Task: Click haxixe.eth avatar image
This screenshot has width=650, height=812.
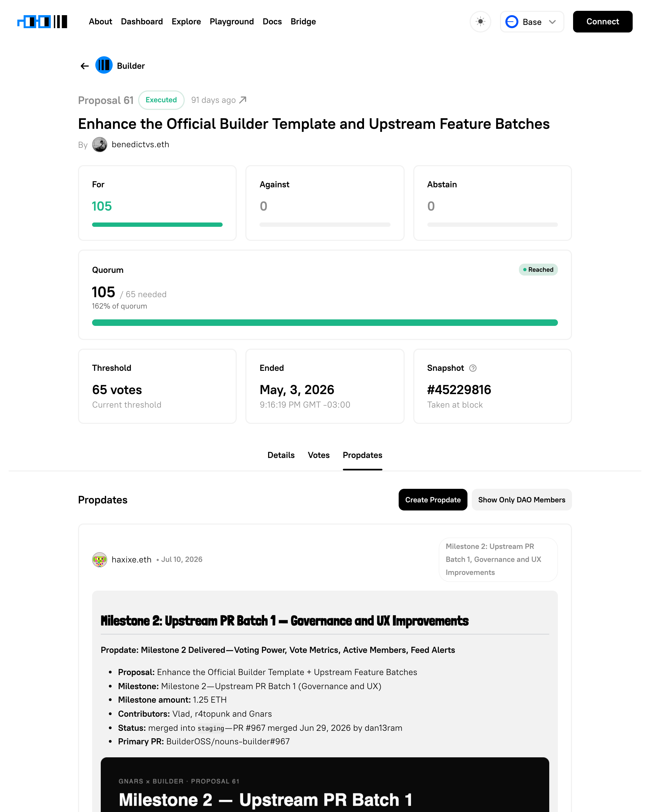Action: click(x=99, y=560)
